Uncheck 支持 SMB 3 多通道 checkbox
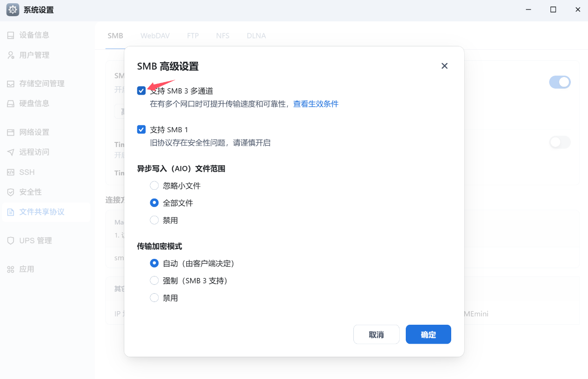The width and height of the screenshot is (588, 379). pos(141,91)
